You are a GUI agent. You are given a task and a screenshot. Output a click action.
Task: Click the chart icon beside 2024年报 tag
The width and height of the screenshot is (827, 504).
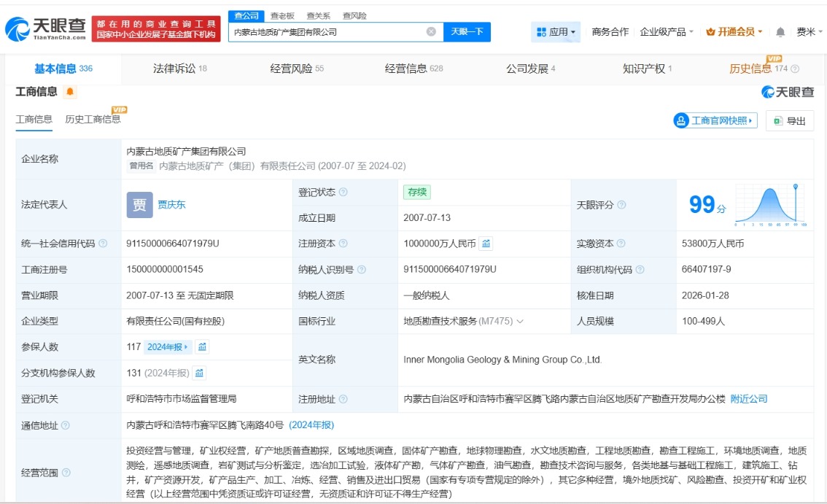tap(202, 347)
